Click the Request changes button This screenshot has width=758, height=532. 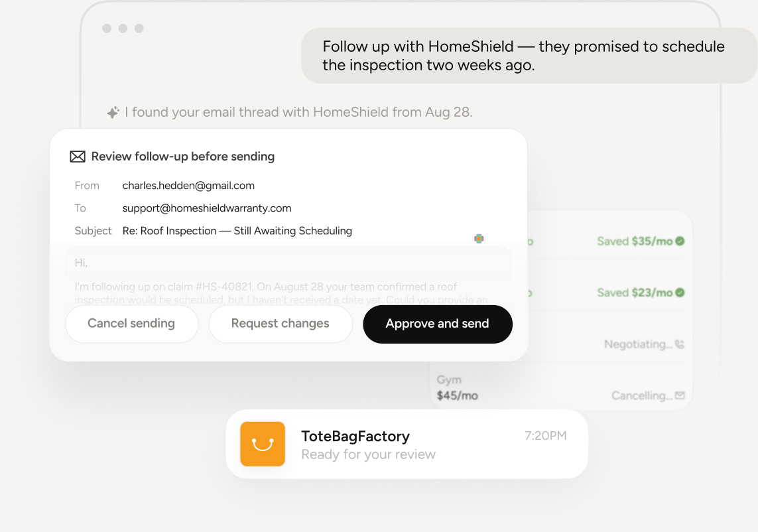(x=281, y=324)
